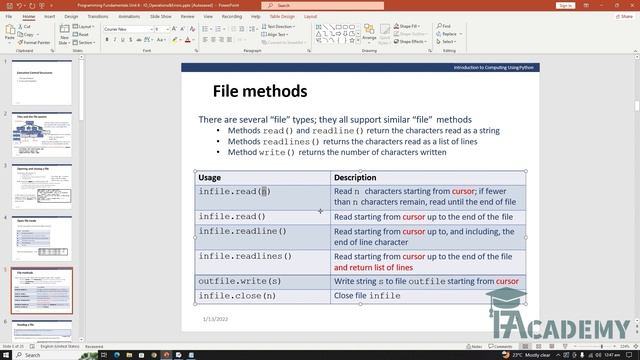The image size is (640, 360).
Task: Click the Align Left paragraph icon
Action: [205, 40]
